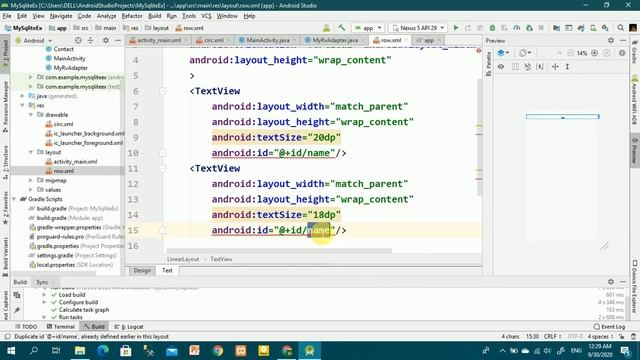Open Android project view dropdown
640x360 pixels.
34,40
